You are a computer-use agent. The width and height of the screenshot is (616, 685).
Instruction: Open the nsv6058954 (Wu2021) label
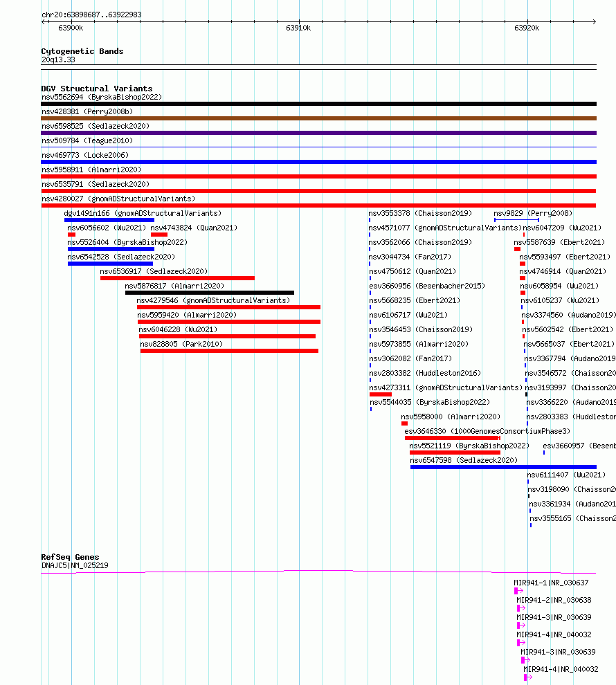(559, 286)
